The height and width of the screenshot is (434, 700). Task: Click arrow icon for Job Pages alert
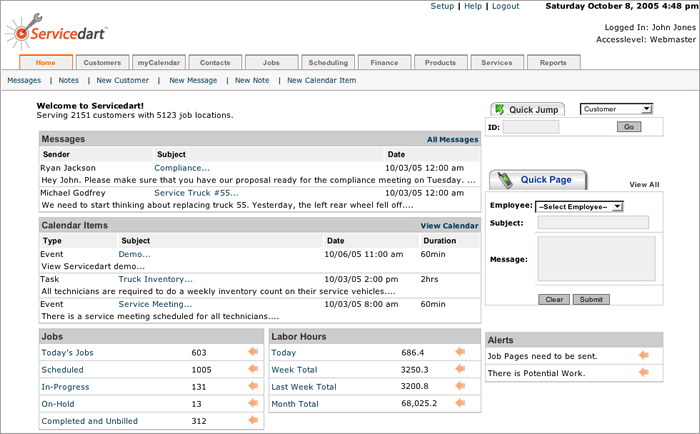tap(645, 355)
